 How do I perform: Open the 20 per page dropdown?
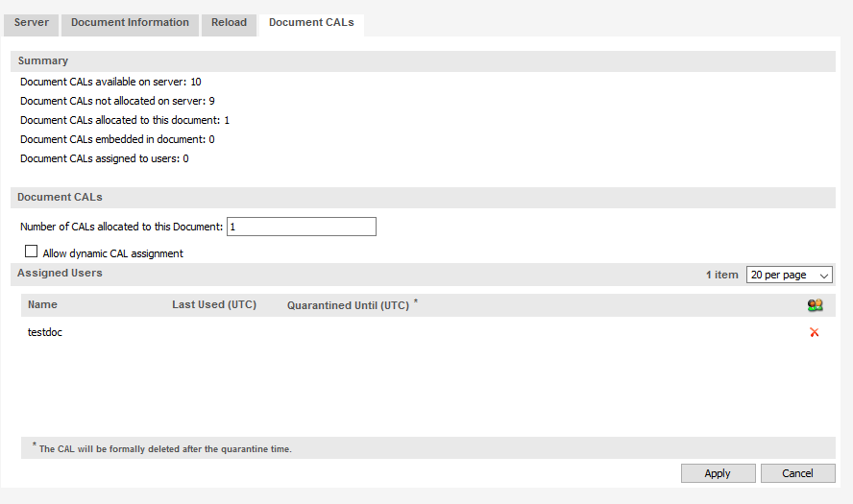tap(790, 276)
